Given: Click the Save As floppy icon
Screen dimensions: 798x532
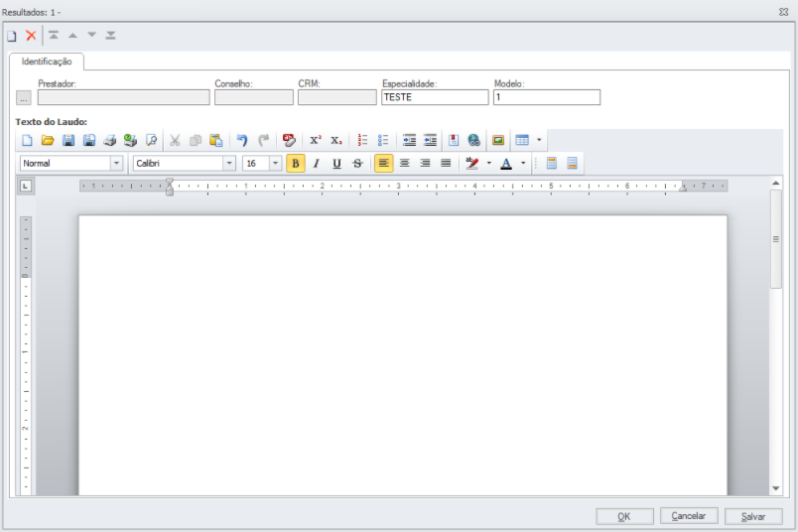Looking at the screenshot, I should coord(89,140).
